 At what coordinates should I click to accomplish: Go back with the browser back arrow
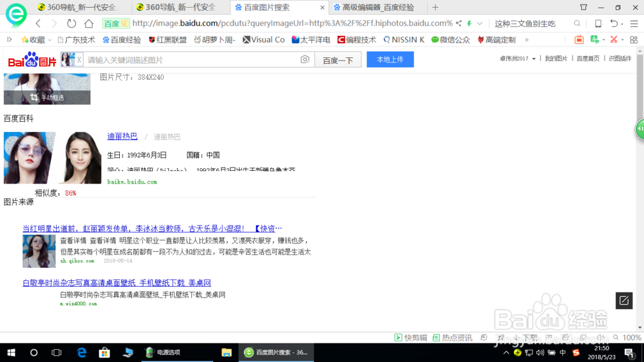(38, 23)
